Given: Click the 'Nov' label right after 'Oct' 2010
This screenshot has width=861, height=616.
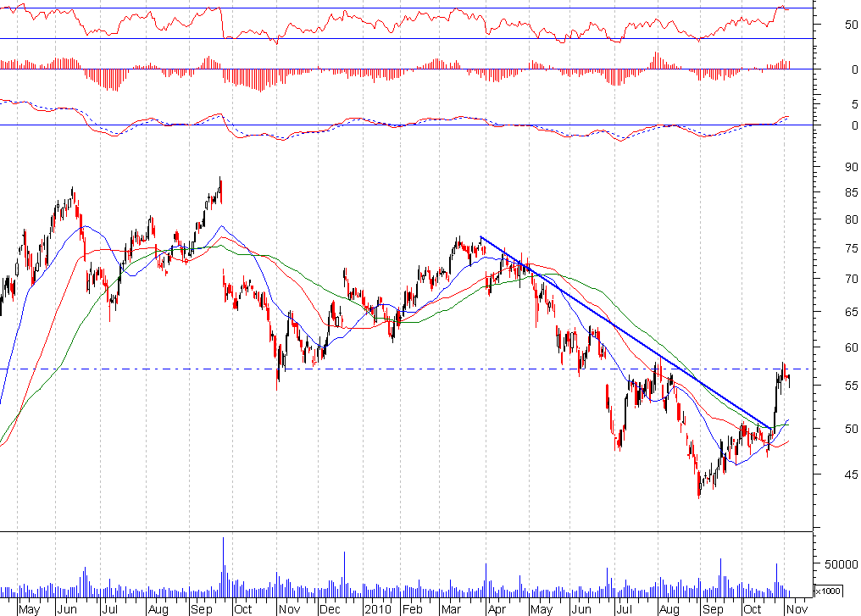Looking at the screenshot, I should pos(797,609).
